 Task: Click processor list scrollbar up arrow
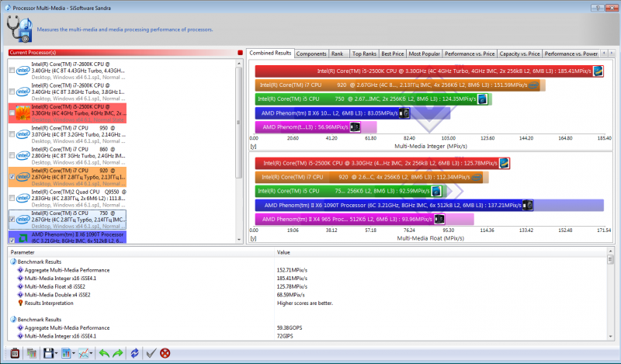coord(239,64)
